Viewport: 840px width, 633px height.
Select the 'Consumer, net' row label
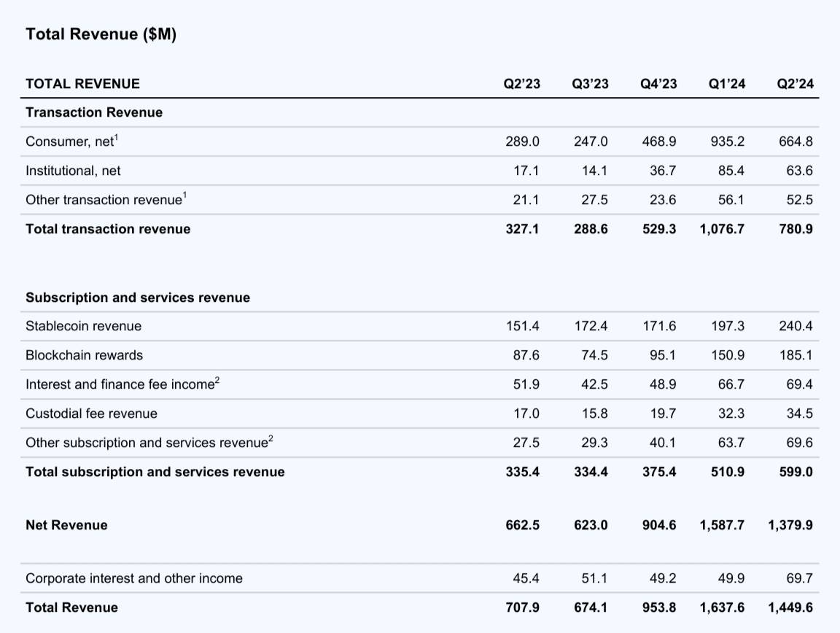[71, 141]
